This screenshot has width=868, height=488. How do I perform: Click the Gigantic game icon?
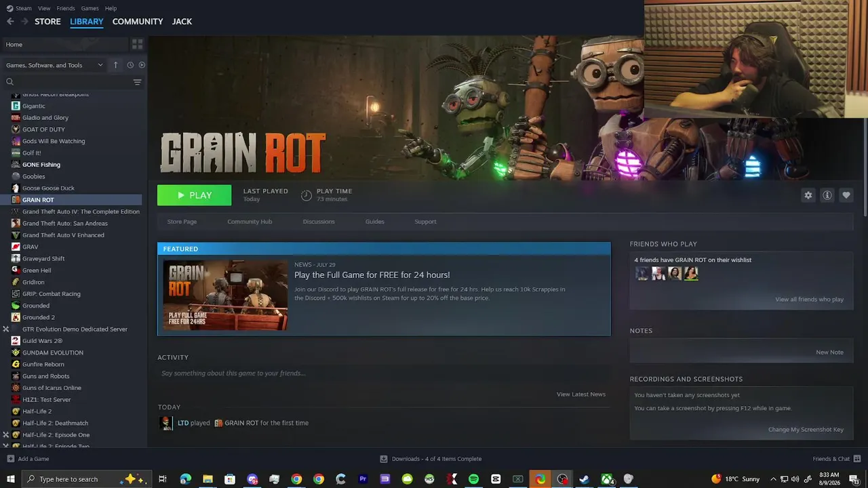click(16, 106)
